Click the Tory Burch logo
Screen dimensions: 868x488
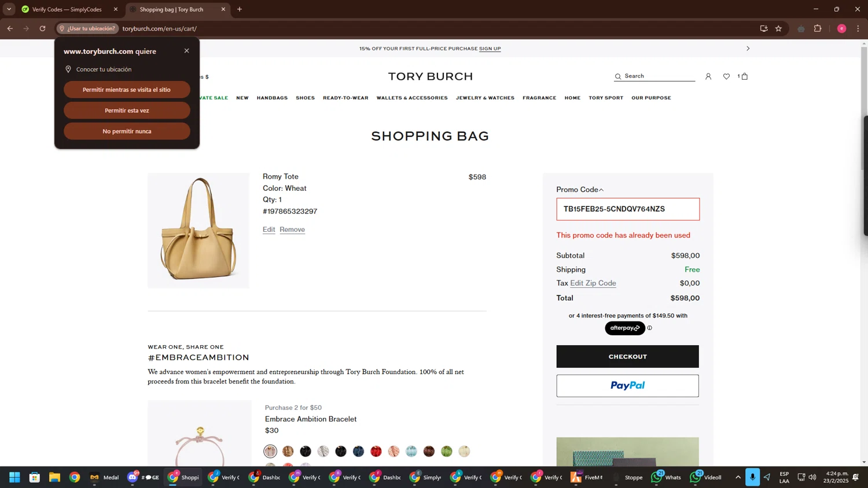[x=431, y=76]
